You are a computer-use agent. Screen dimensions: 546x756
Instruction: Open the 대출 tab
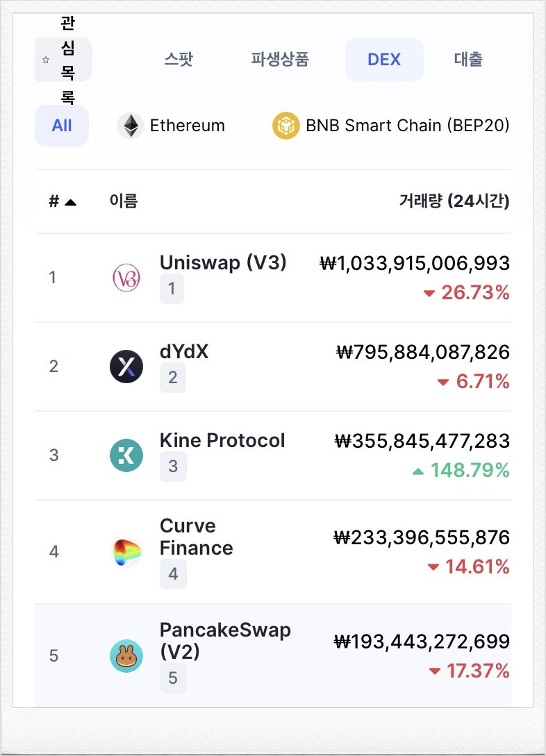point(468,59)
